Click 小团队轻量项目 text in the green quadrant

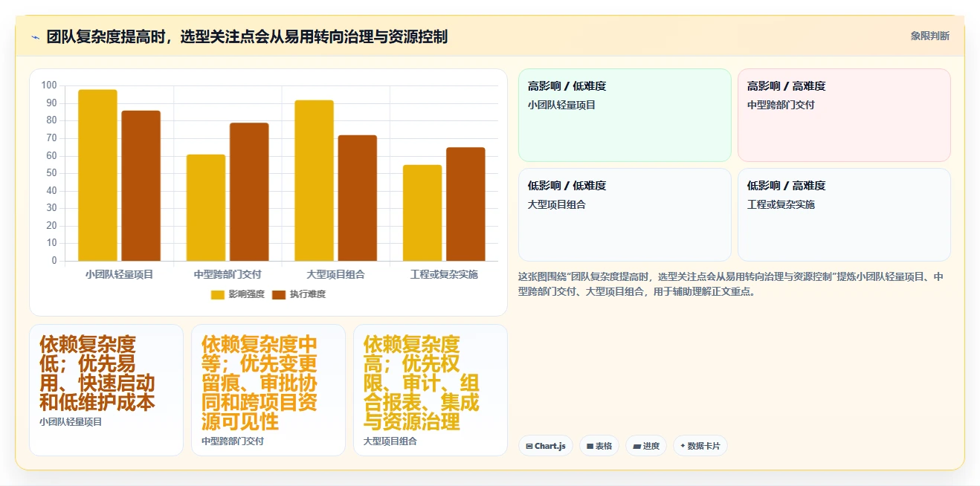[x=561, y=105]
